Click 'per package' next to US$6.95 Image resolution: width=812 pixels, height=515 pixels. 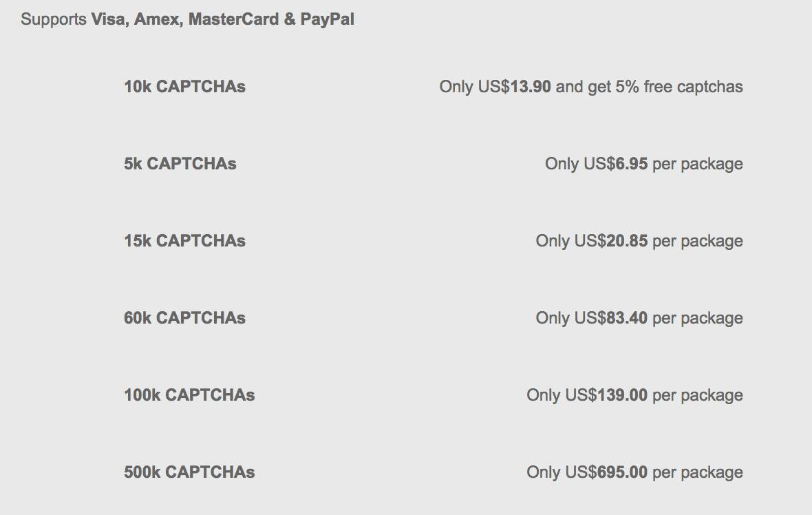(697, 164)
